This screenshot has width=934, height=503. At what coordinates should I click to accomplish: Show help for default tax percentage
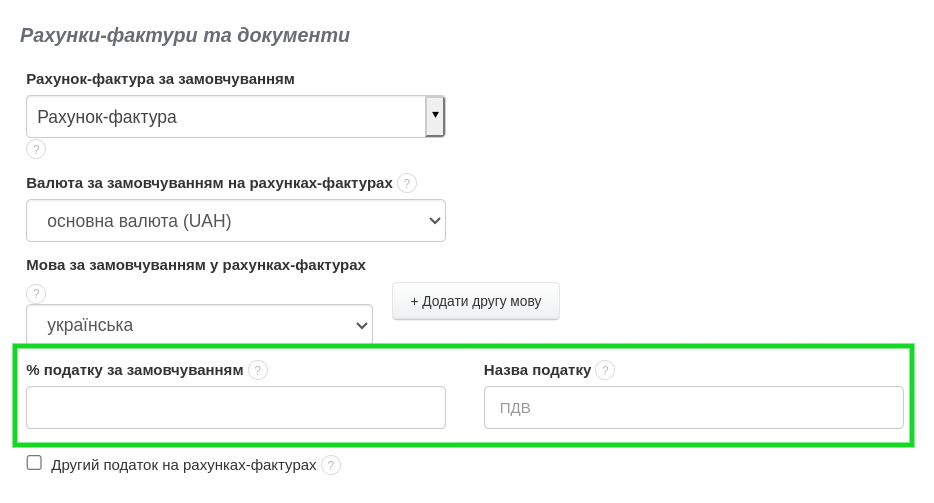pyautogui.click(x=258, y=370)
